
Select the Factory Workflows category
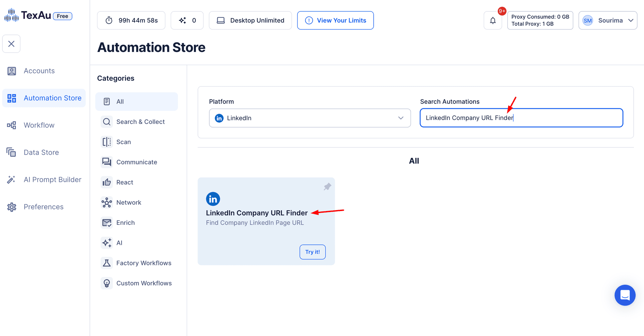(x=144, y=263)
